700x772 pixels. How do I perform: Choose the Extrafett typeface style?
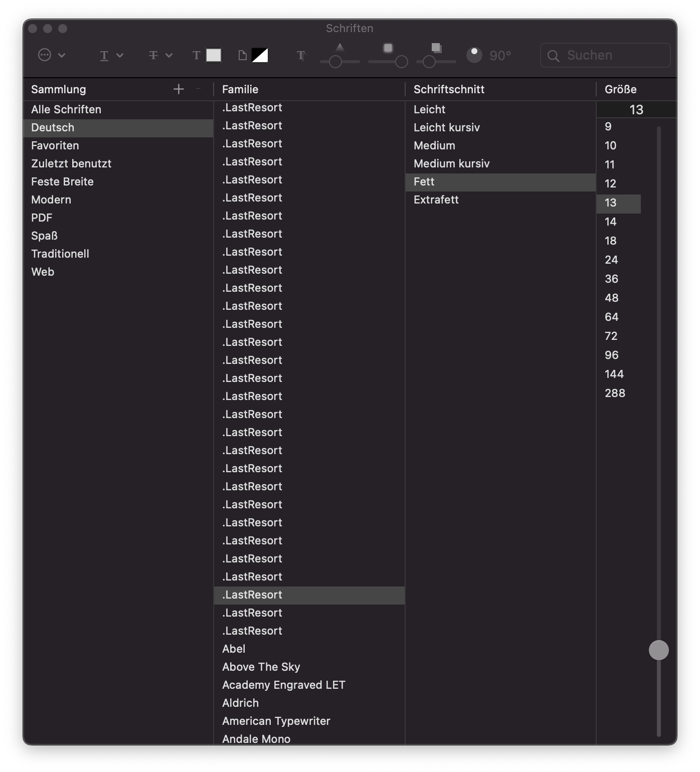(436, 200)
